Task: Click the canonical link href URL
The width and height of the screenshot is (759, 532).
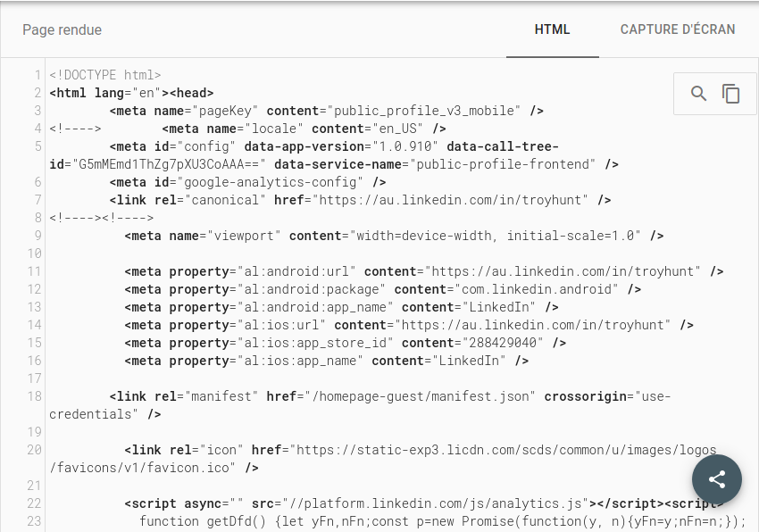Action: pyautogui.click(x=450, y=200)
